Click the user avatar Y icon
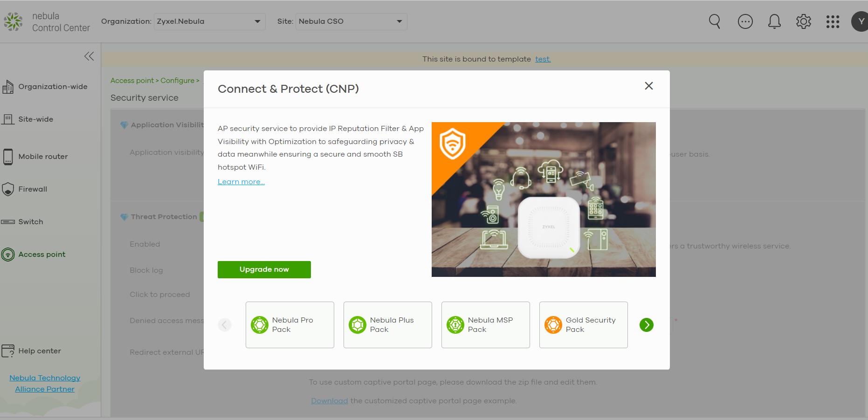Image resolution: width=868 pixels, height=420 pixels. tap(860, 21)
